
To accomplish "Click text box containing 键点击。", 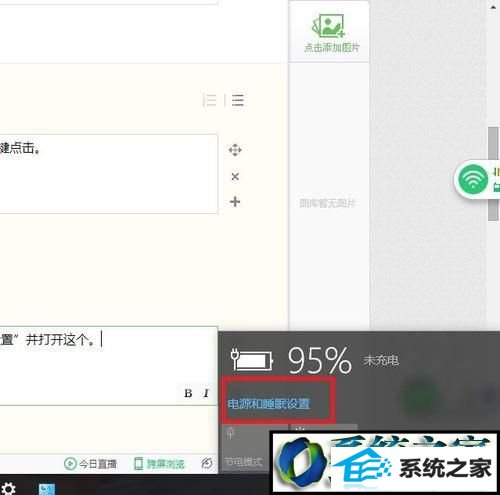I will (109, 174).
